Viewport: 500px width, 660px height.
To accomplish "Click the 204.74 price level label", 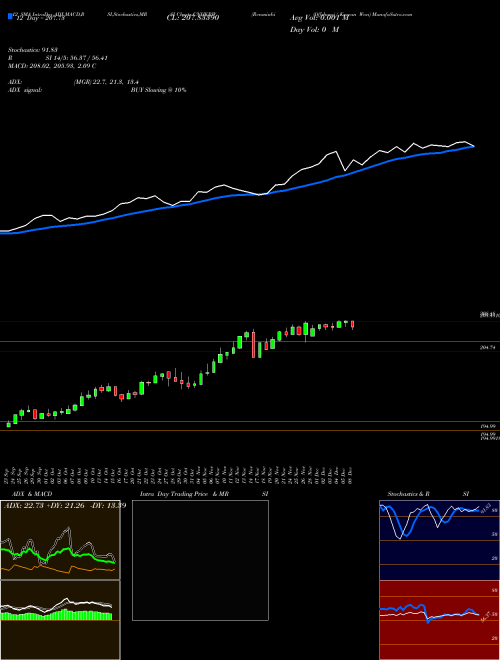I will coord(488,348).
